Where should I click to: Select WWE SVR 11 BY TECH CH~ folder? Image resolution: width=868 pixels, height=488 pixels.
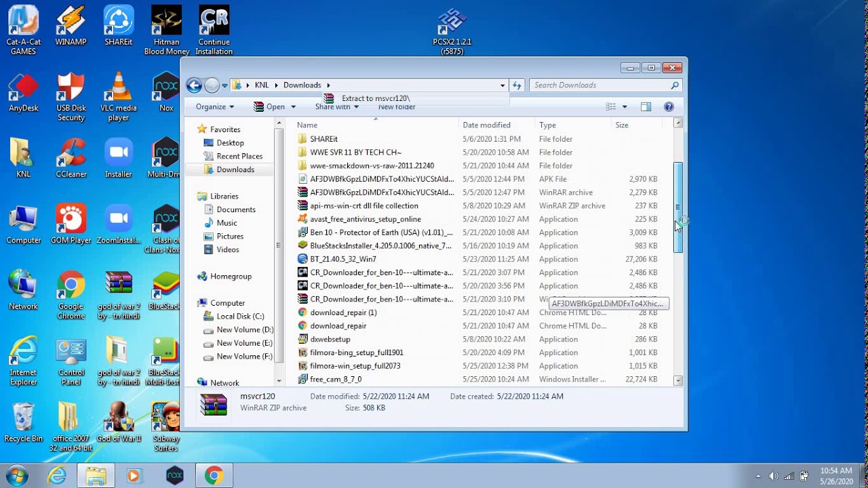click(x=478, y=152)
